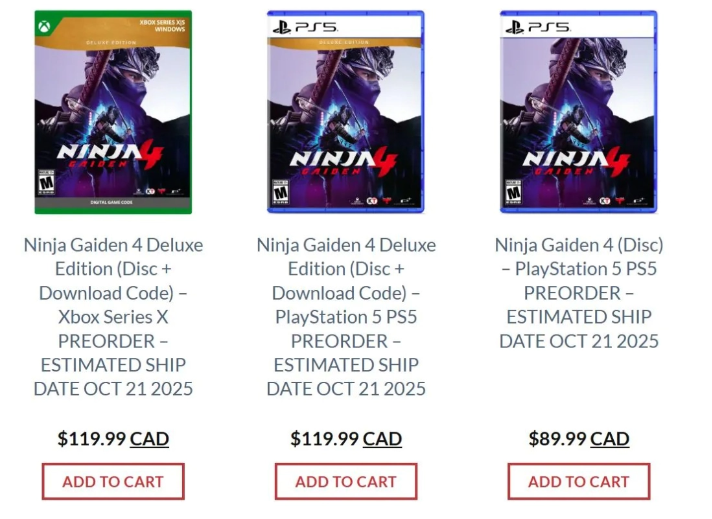
Task: Click the CAD currency link under the Xbox edition
Action: tap(149, 438)
